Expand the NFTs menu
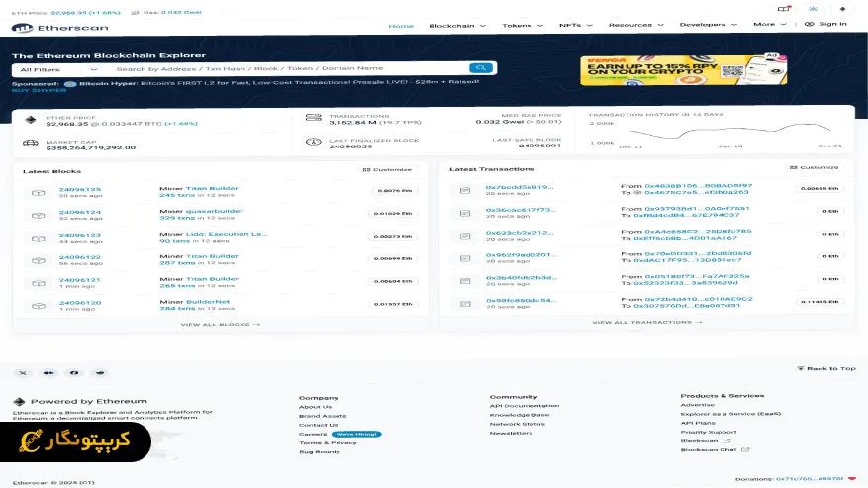Image resolution: width=868 pixels, height=488 pixels. [x=576, y=25]
